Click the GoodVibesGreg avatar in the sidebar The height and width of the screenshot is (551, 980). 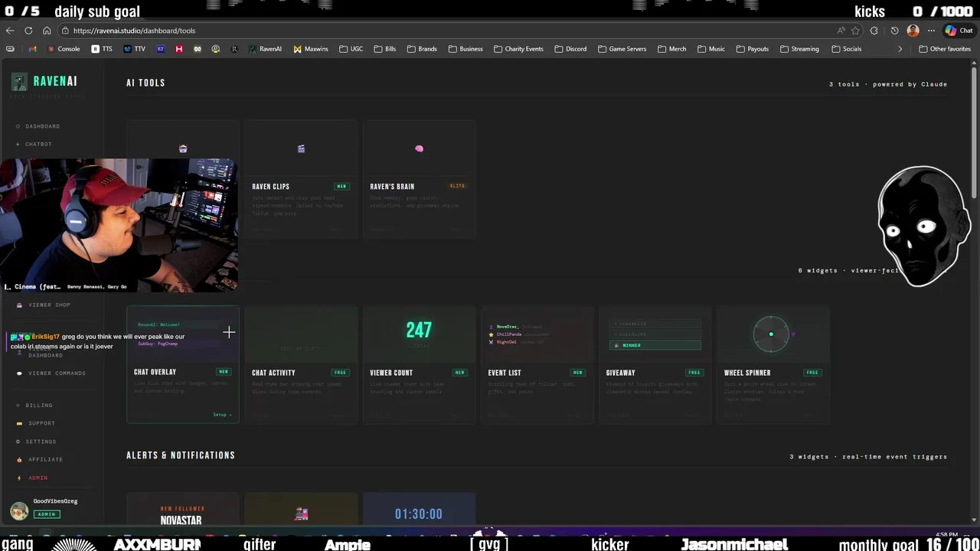(x=19, y=510)
